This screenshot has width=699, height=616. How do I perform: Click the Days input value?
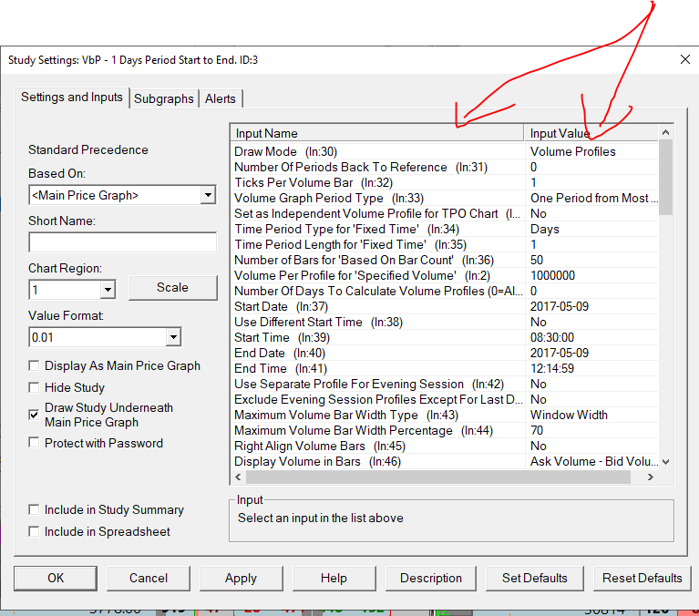pos(545,229)
